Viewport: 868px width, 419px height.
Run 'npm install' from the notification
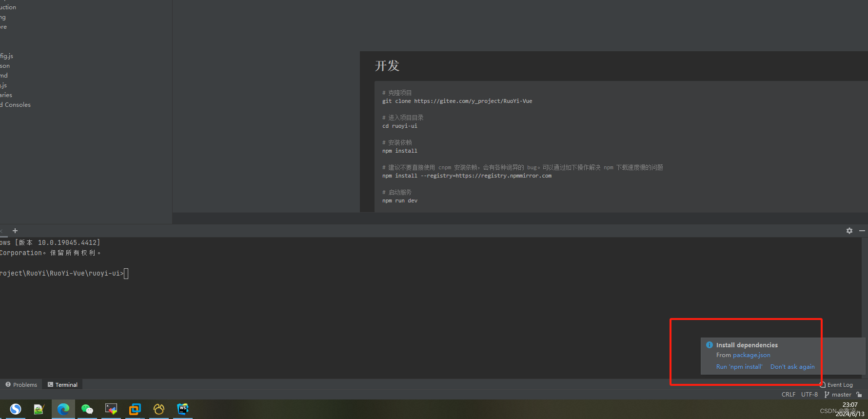(x=739, y=367)
